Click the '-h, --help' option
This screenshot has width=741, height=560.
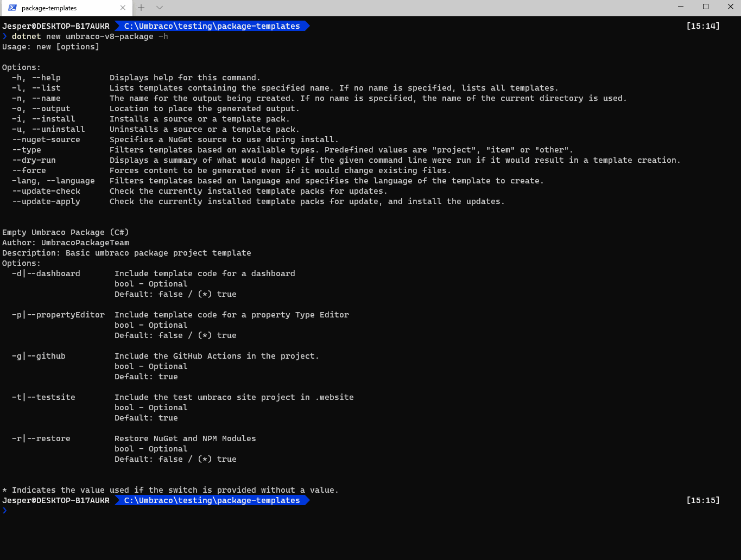click(36, 78)
